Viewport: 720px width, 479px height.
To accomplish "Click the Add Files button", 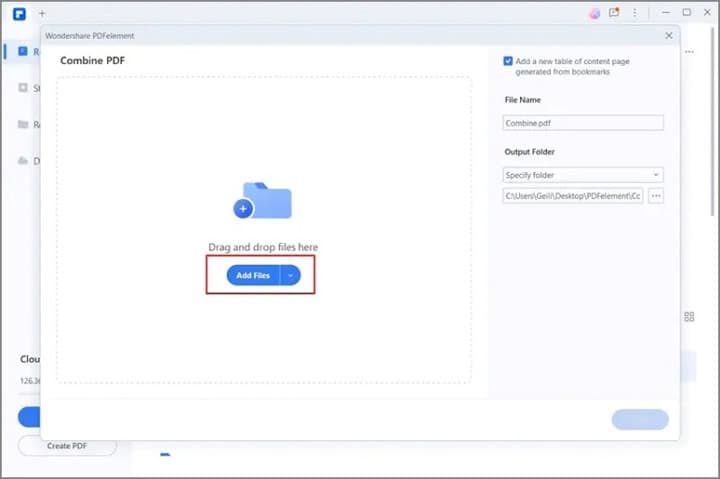I will point(253,275).
